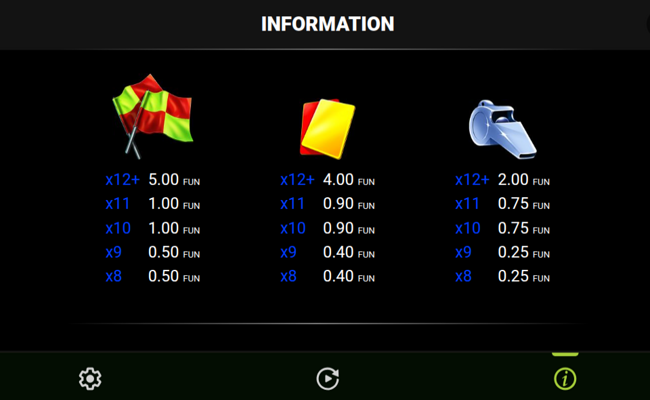This screenshot has height=400, width=650.
Task: Click x9 row 0.40 FUN cards payout
Action: 349,252
